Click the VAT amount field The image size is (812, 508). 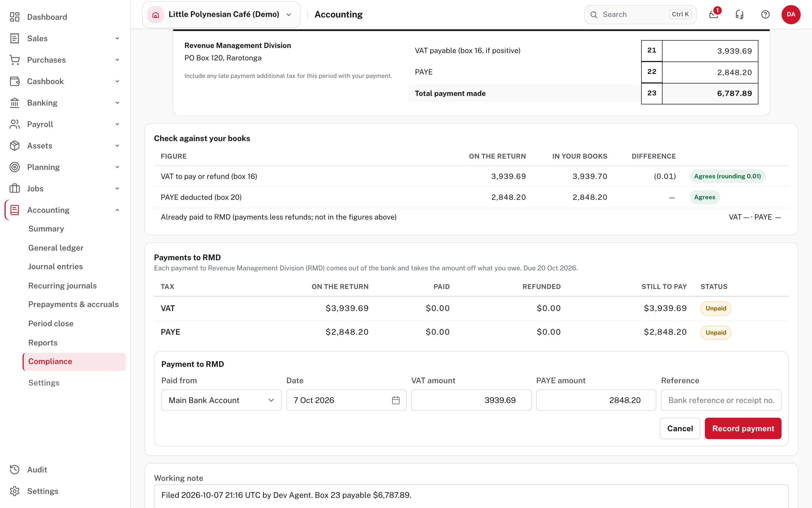pyautogui.click(x=471, y=400)
